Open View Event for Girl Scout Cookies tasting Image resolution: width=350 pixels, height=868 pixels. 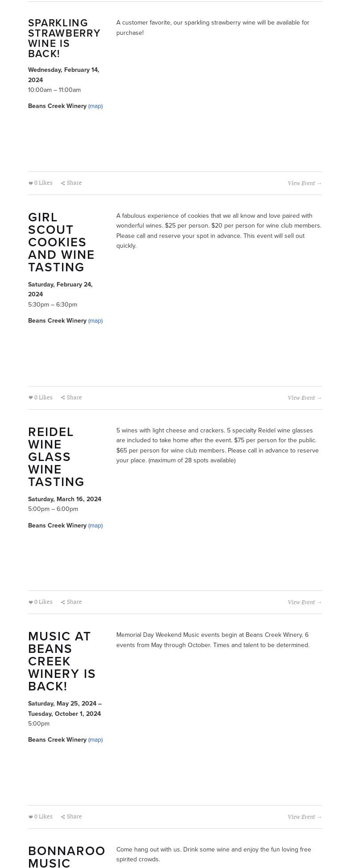[305, 398]
